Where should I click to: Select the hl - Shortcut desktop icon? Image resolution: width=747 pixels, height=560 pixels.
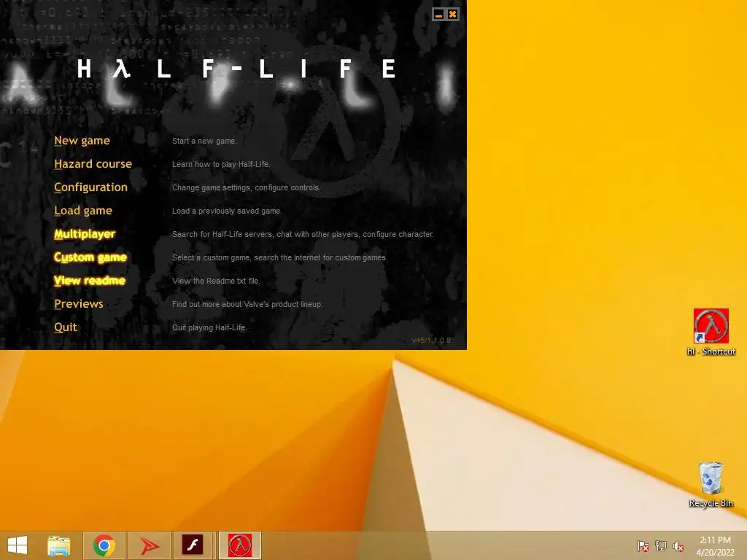point(711,332)
